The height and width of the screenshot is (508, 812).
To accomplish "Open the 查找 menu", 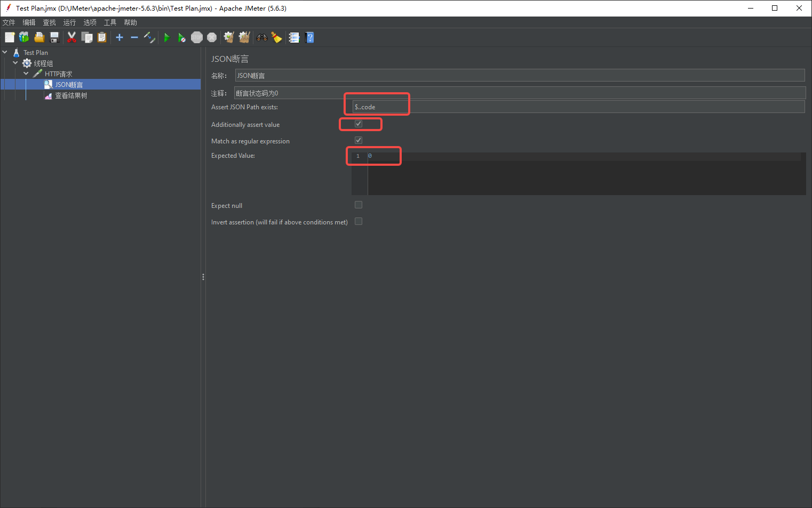I will 49,22.
